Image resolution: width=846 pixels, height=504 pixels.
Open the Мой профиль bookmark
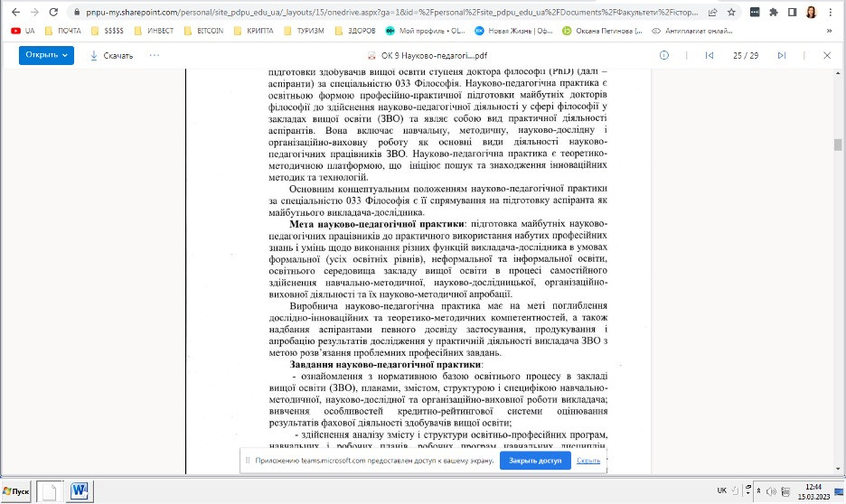point(425,31)
